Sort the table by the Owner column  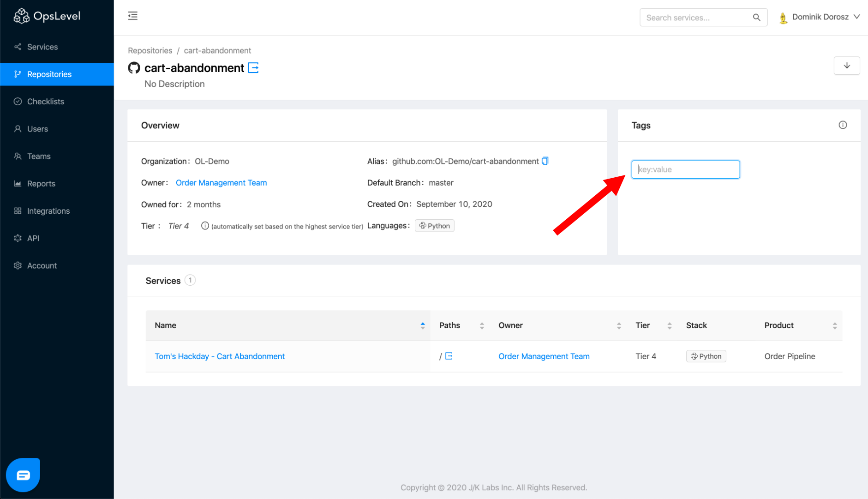tap(558, 325)
